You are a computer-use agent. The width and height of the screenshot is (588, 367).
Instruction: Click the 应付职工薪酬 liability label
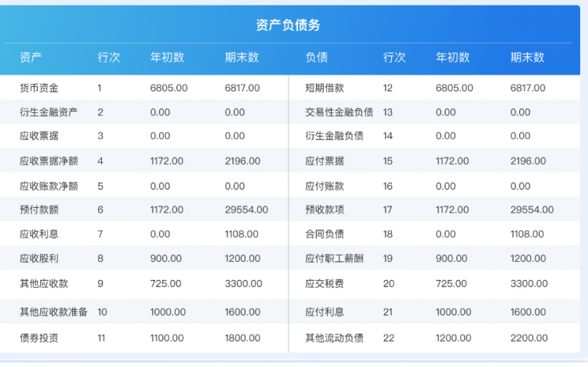(x=334, y=259)
